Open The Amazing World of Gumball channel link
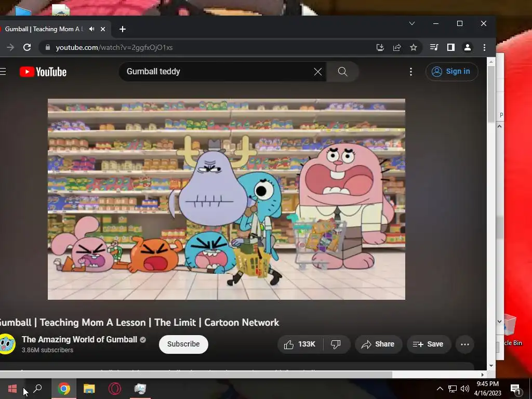The width and height of the screenshot is (532, 399). pyautogui.click(x=79, y=339)
